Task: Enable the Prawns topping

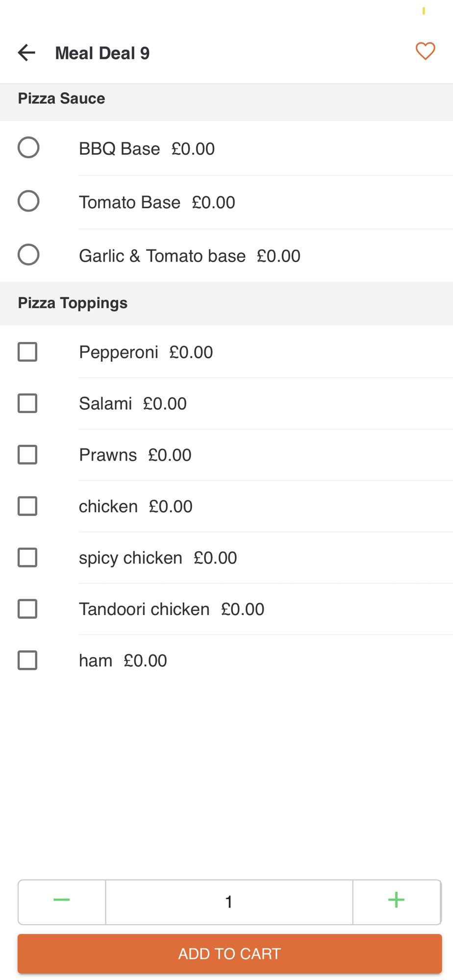Action: point(27,455)
